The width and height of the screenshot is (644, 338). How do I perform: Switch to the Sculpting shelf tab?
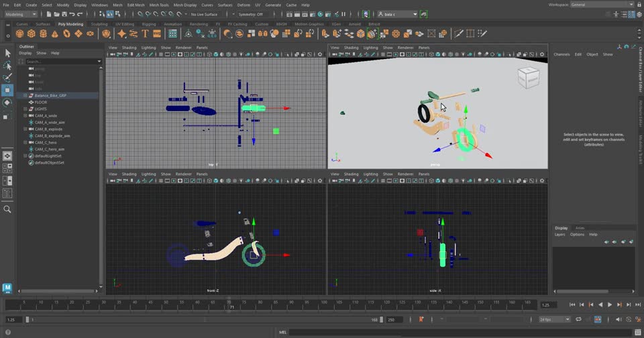99,24
